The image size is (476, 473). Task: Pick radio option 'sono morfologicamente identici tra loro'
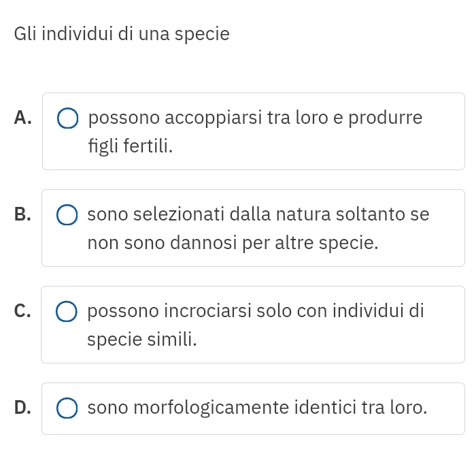[x=67, y=408]
